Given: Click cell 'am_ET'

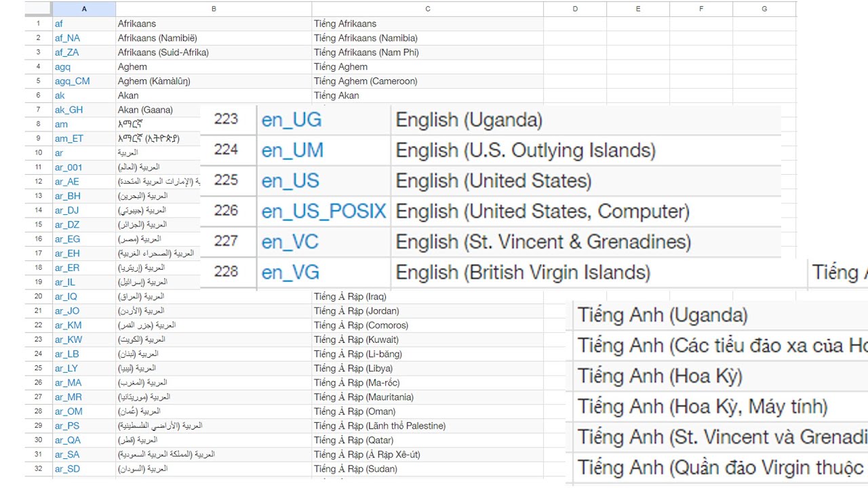Looking at the screenshot, I should point(84,138).
